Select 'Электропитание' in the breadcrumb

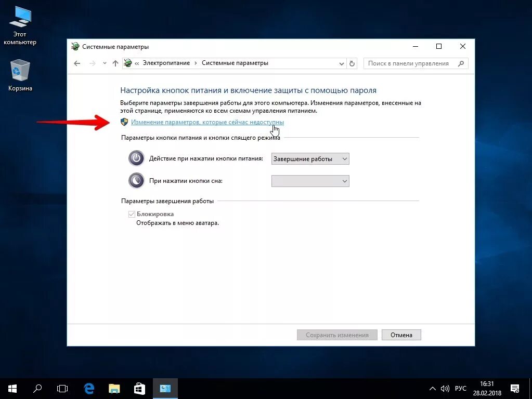[166, 63]
